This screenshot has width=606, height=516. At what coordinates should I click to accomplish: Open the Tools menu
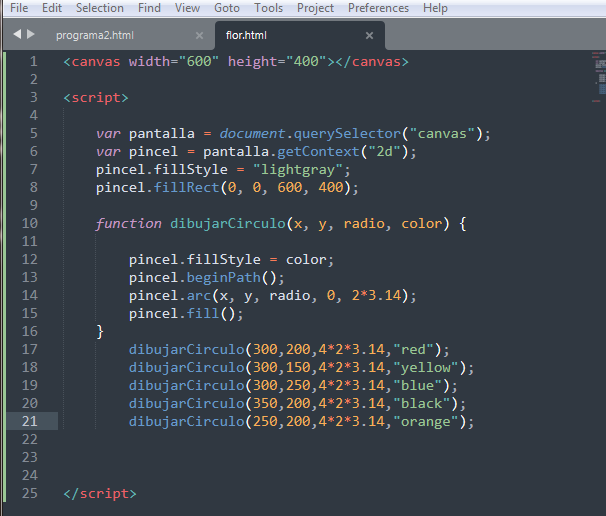tap(268, 8)
